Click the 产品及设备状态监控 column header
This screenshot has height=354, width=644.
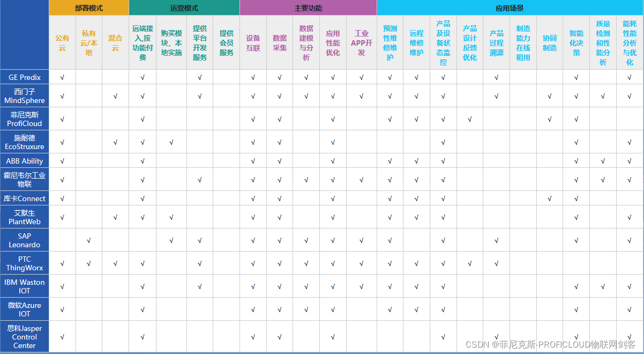[443, 43]
